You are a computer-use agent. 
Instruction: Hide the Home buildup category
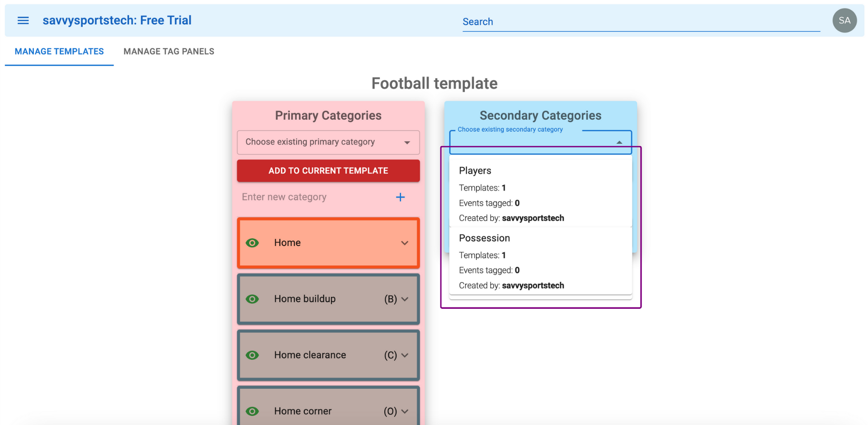click(252, 299)
